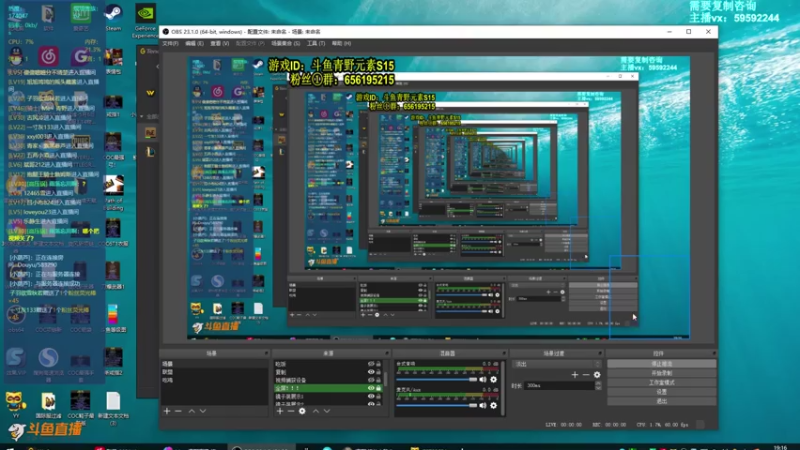This screenshot has width=800, height=450.
Task: Undock the Mixer panel via header icon
Action: 504,353
